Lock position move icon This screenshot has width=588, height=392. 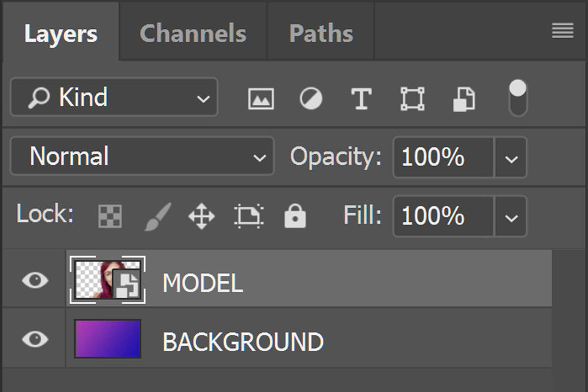pyautogui.click(x=201, y=216)
